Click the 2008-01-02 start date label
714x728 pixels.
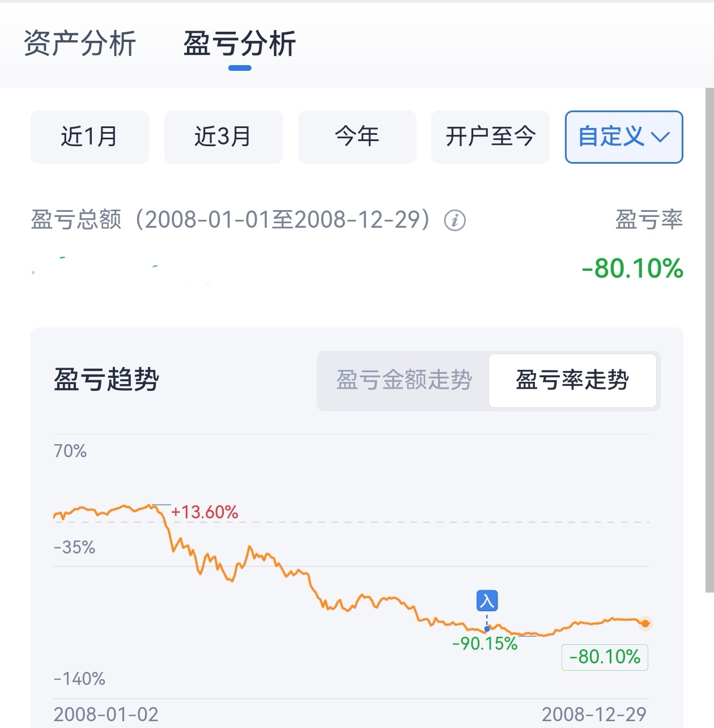click(x=106, y=714)
